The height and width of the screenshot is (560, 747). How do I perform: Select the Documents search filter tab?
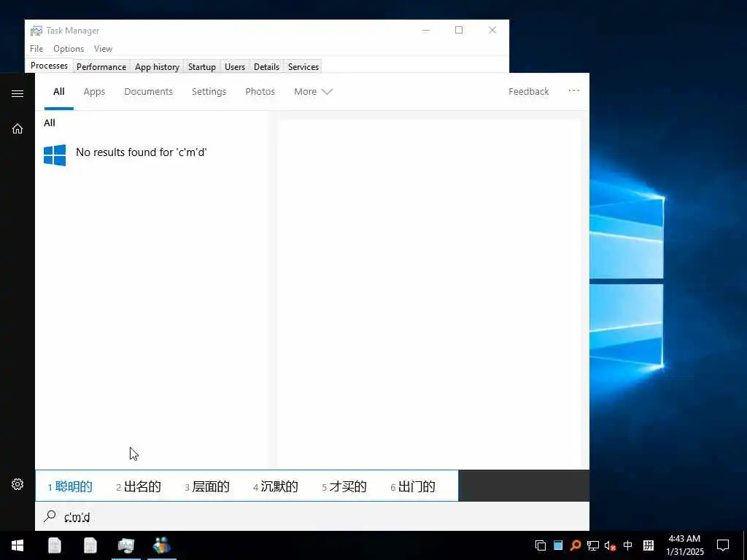click(x=149, y=91)
